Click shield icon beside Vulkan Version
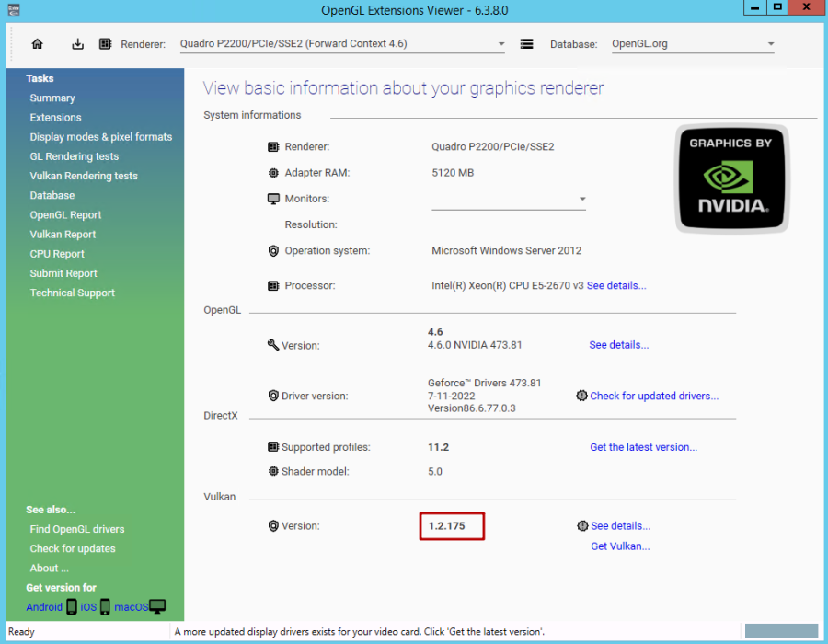 273,525
